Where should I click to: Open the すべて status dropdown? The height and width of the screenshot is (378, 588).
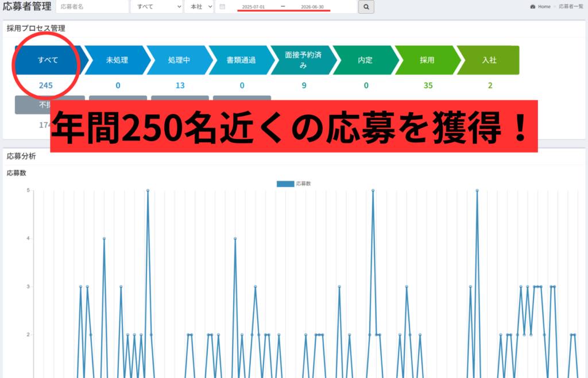tap(157, 7)
